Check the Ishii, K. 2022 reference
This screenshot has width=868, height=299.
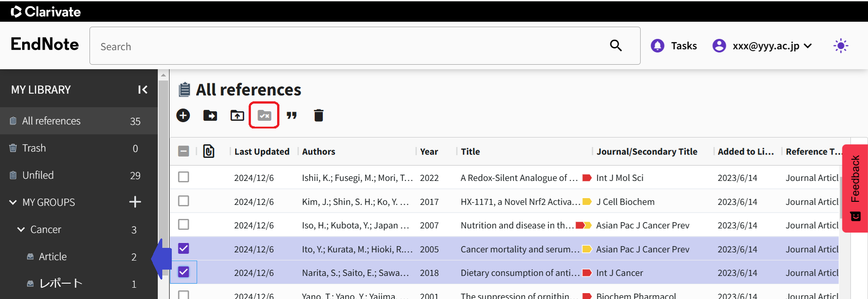pyautogui.click(x=184, y=177)
